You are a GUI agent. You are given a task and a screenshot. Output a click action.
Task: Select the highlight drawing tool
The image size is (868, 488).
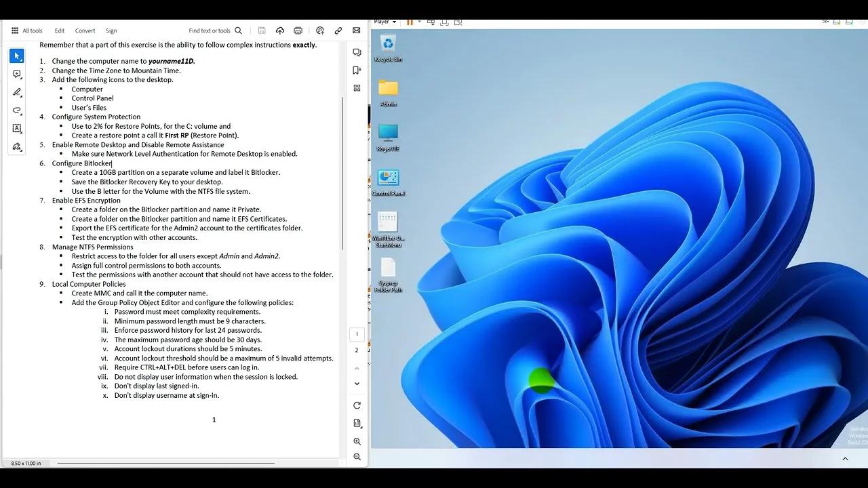pos(16,92)
